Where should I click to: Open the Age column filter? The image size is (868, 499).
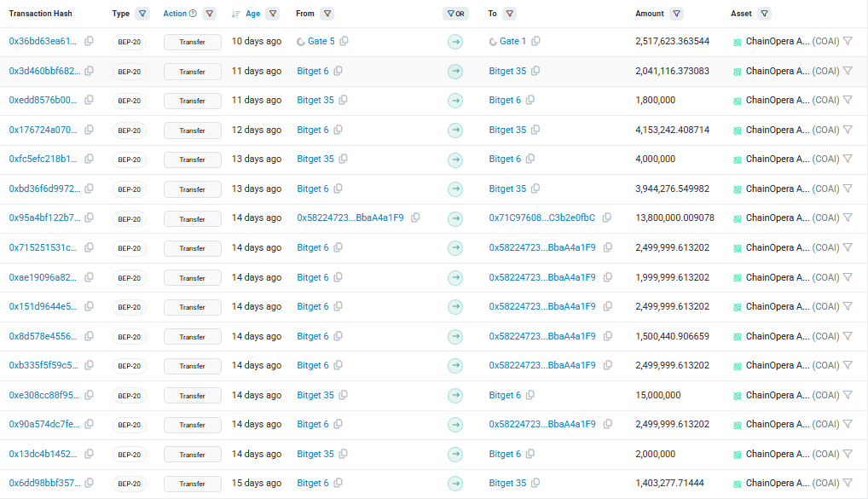273,14
